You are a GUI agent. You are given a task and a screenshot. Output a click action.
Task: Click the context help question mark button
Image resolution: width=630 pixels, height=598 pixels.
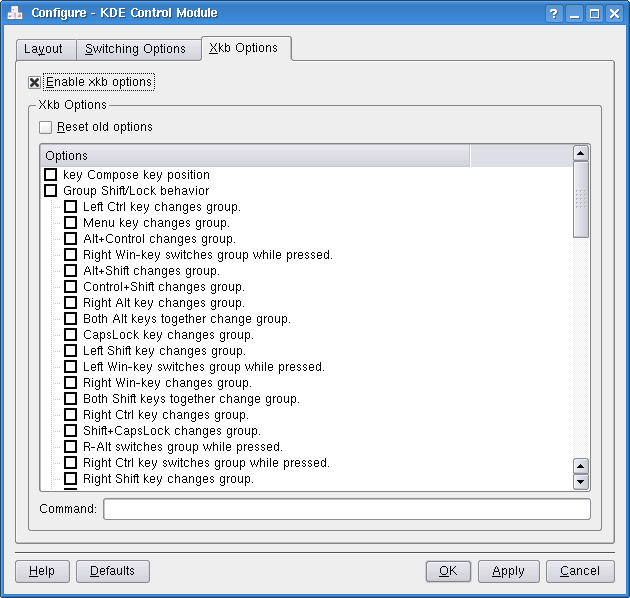coord(555,13)
